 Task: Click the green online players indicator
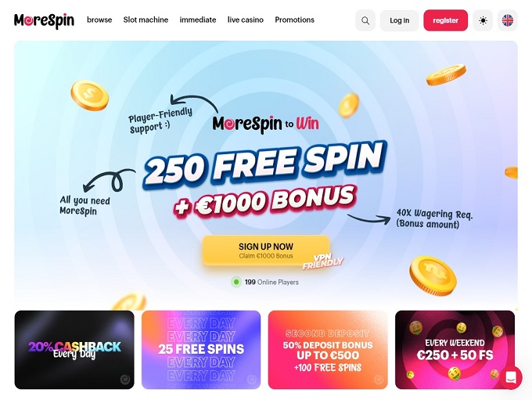236,282
